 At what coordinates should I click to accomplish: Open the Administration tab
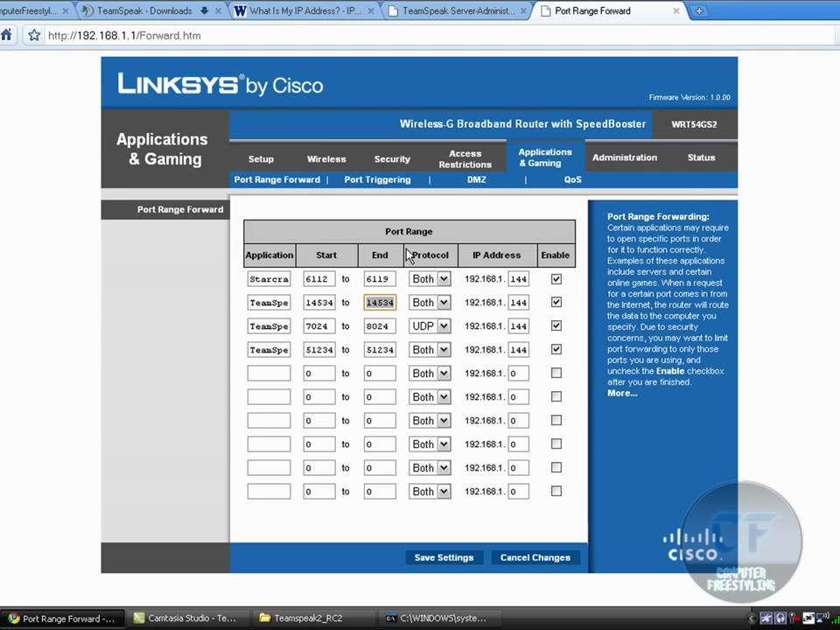click(625, 157)
